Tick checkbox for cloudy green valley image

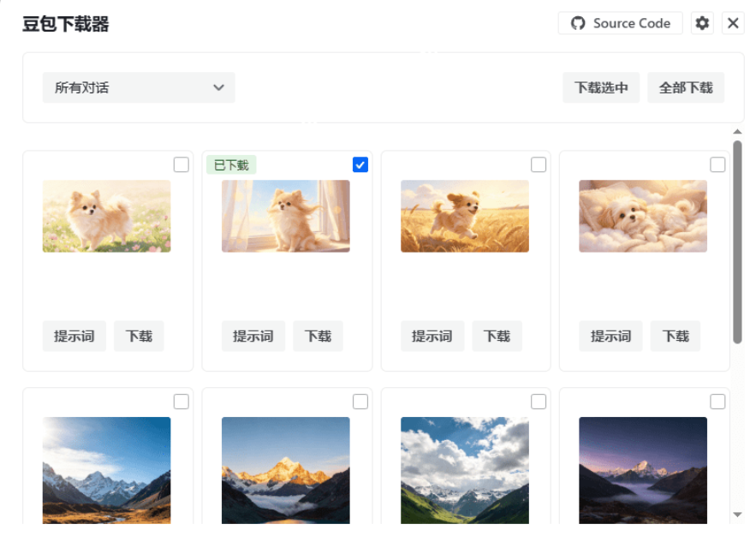click(x=539, y=402)
